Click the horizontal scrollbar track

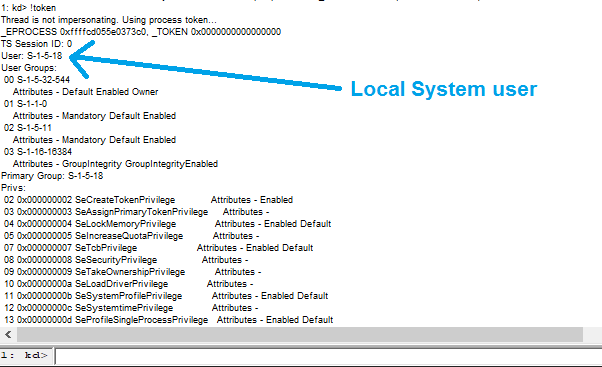coord(299,335)
